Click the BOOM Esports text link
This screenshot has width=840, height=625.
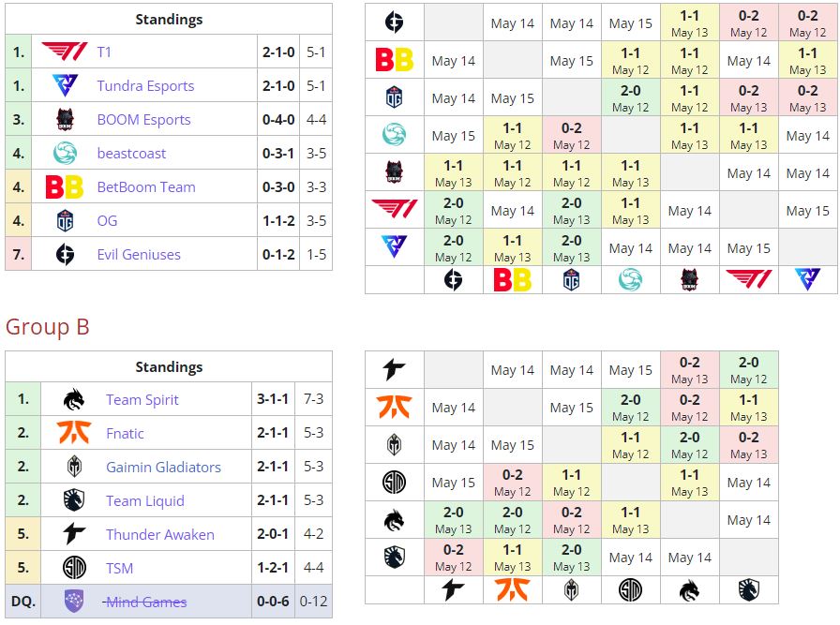(143, 120)
